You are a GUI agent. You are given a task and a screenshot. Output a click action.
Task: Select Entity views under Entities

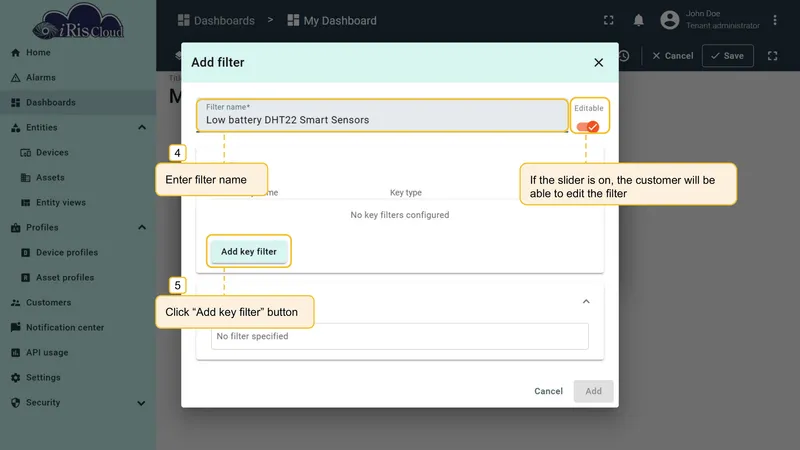pos(78,203)
